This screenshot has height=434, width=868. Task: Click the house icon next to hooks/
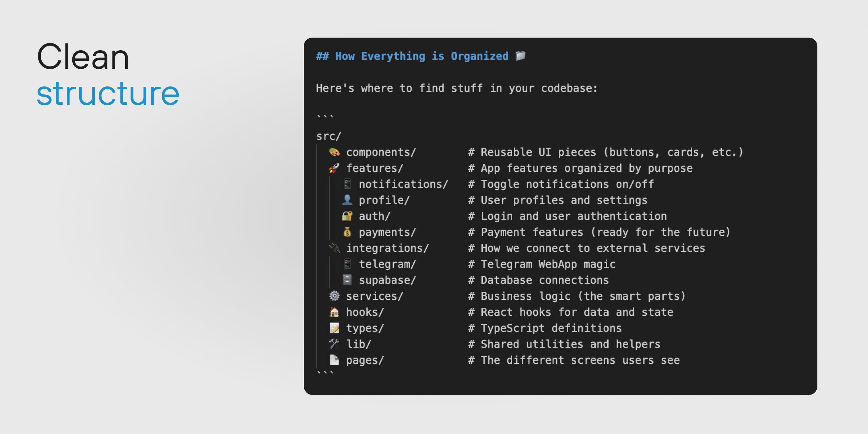click(x=334, y=312)
